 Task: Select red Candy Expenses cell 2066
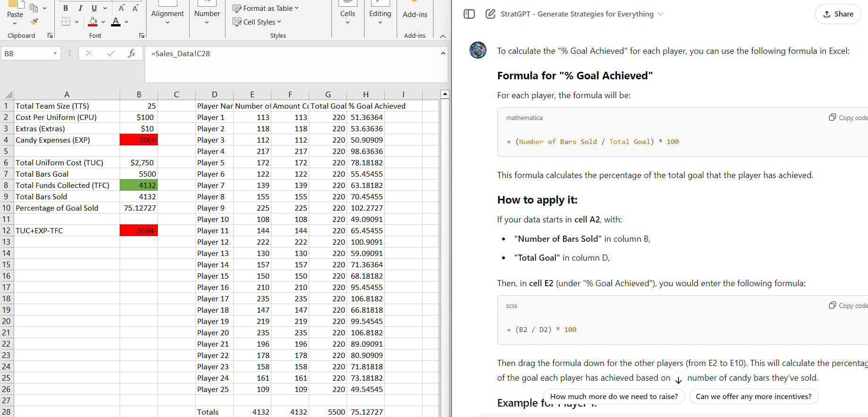(x=139, y=140)
